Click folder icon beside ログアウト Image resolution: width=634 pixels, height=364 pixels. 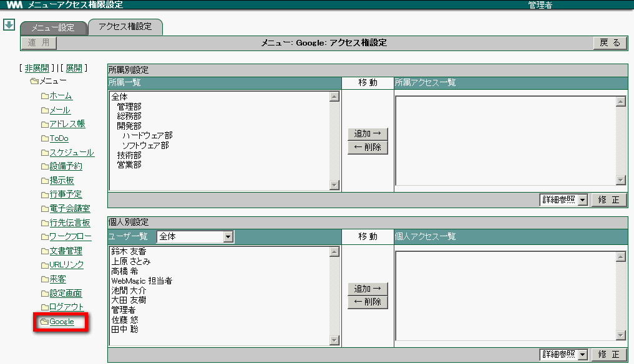[x=45, y=307]
